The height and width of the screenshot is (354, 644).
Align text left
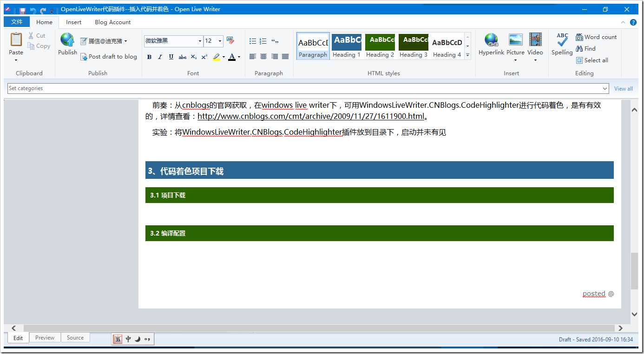point(253,57)
